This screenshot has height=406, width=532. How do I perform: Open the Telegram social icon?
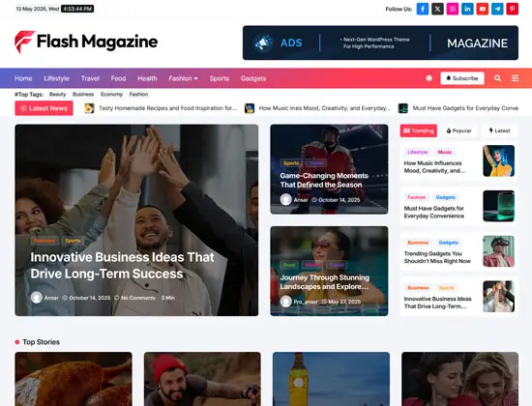[497, 9]
